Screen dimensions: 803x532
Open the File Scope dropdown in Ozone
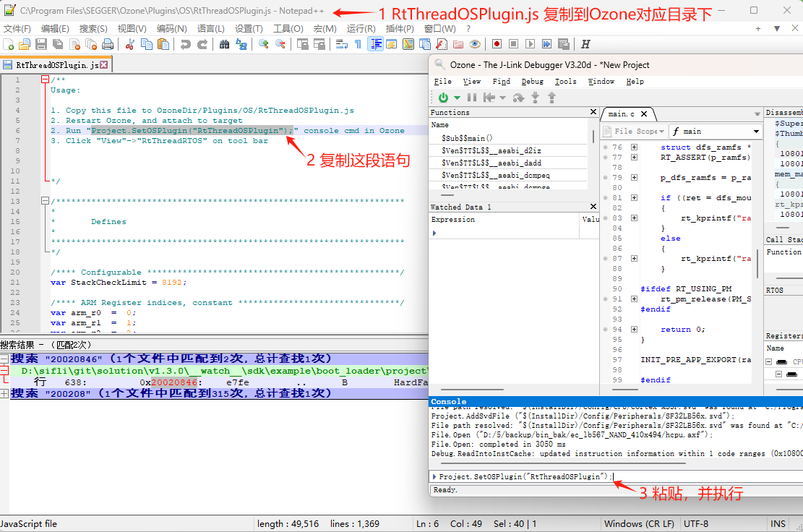coord(634,131)
